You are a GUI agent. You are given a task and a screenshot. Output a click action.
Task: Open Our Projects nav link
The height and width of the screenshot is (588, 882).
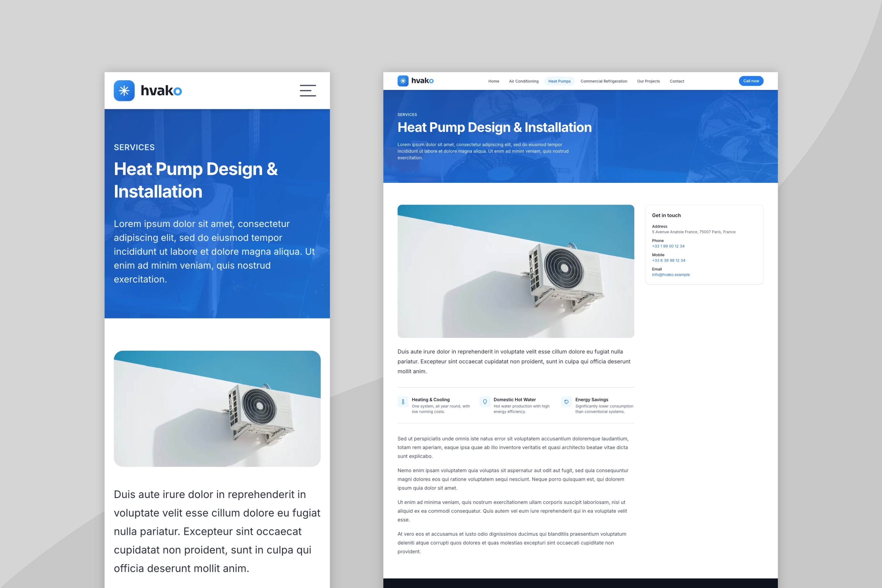(x=648, y=81)
